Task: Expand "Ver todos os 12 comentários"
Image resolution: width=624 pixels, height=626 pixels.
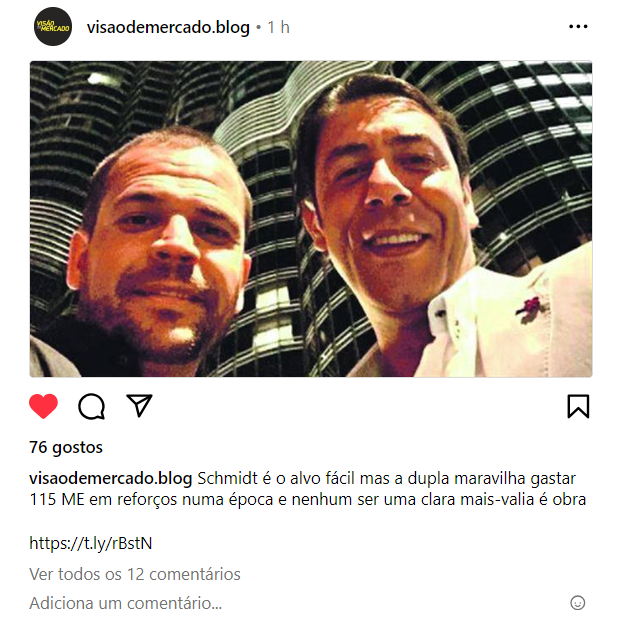Action: point(135,574)
